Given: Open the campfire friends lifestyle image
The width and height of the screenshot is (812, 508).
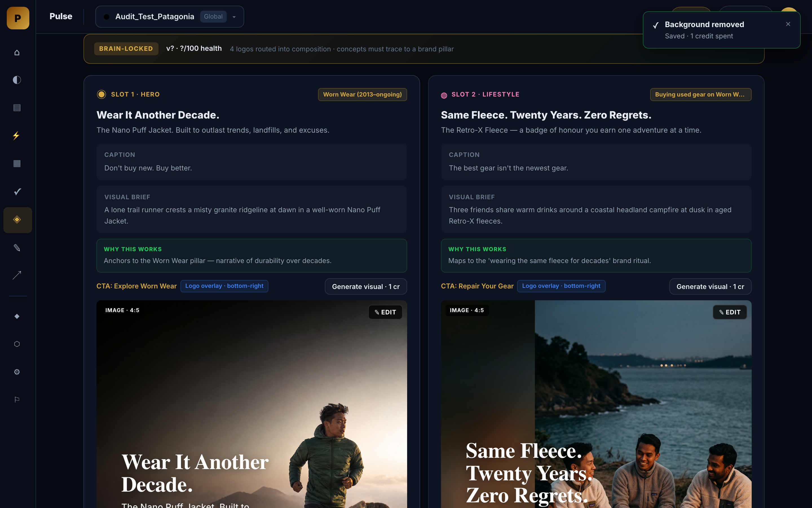Looking at the screenshot, I should 596,404.
